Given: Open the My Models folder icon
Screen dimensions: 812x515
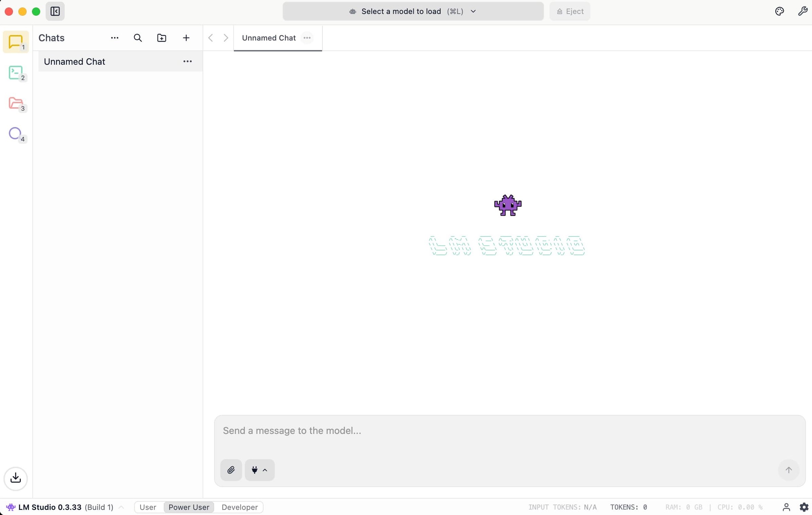Looking at the screenshot, I should click(x=16, y=103).
